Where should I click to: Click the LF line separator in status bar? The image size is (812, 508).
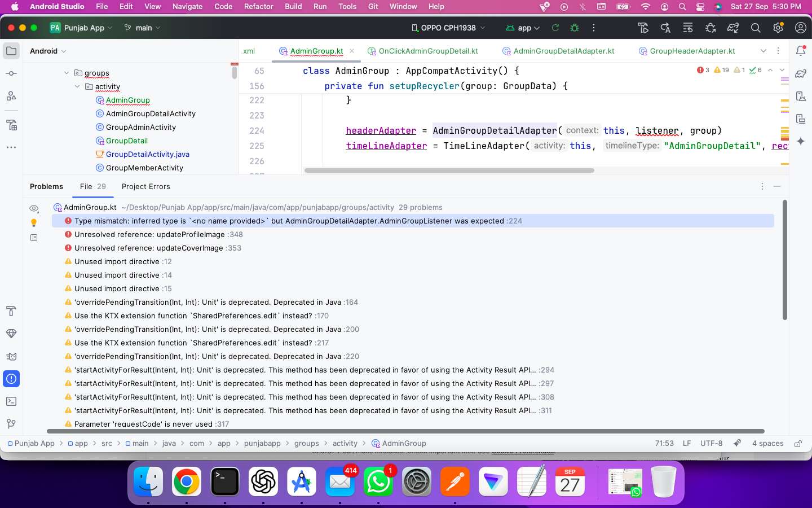(x=687, y=444)
